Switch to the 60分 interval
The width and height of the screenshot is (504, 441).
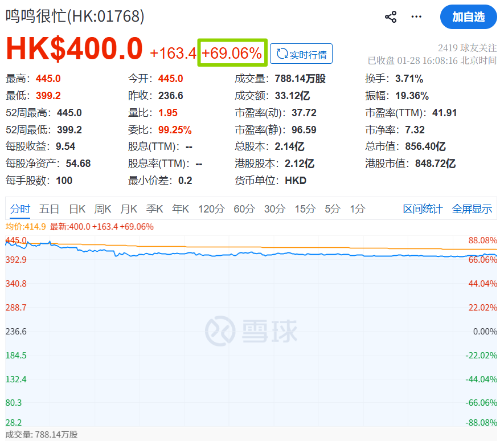click(x=244, y=209)
